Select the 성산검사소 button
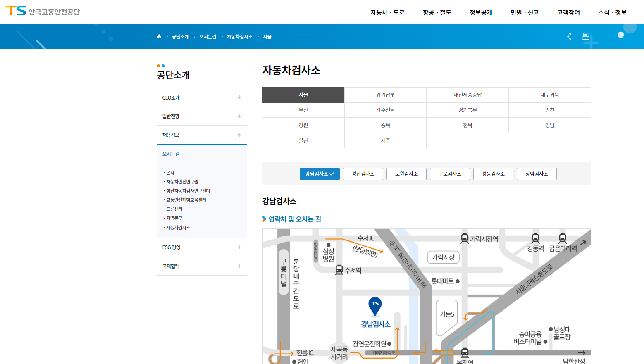 (x=363, y=174)
